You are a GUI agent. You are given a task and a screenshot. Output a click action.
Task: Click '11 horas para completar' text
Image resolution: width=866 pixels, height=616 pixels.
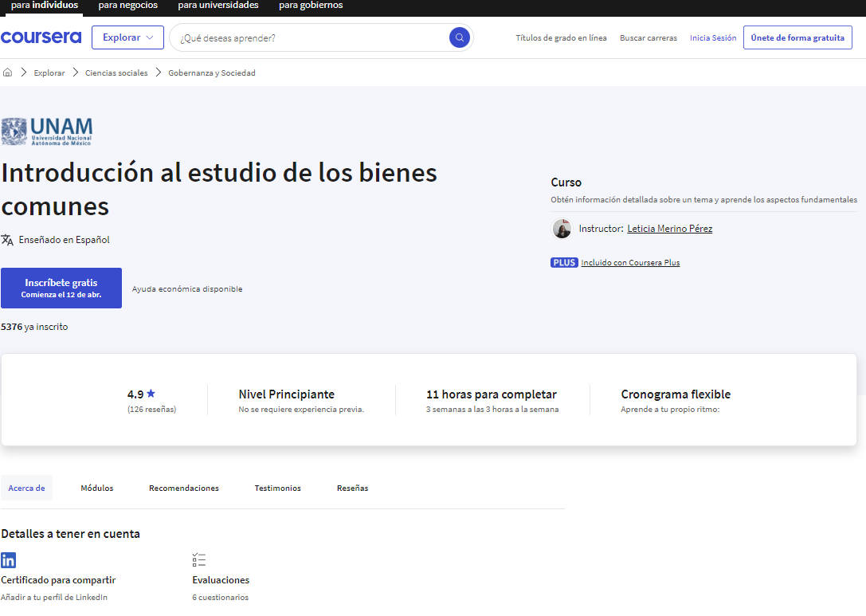492,394
